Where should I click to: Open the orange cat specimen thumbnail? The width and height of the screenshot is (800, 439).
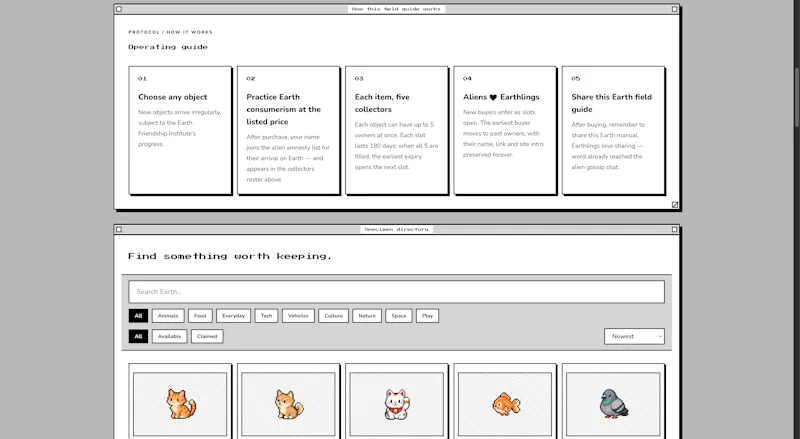tap(180, 404)
